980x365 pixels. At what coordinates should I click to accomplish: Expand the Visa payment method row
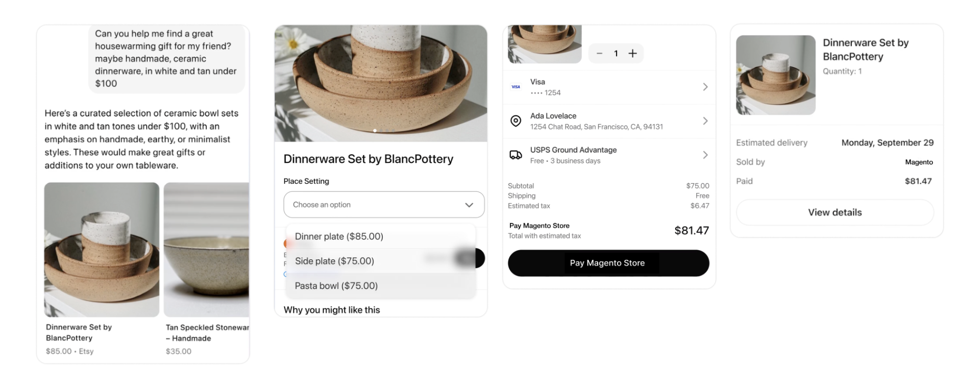705,87
